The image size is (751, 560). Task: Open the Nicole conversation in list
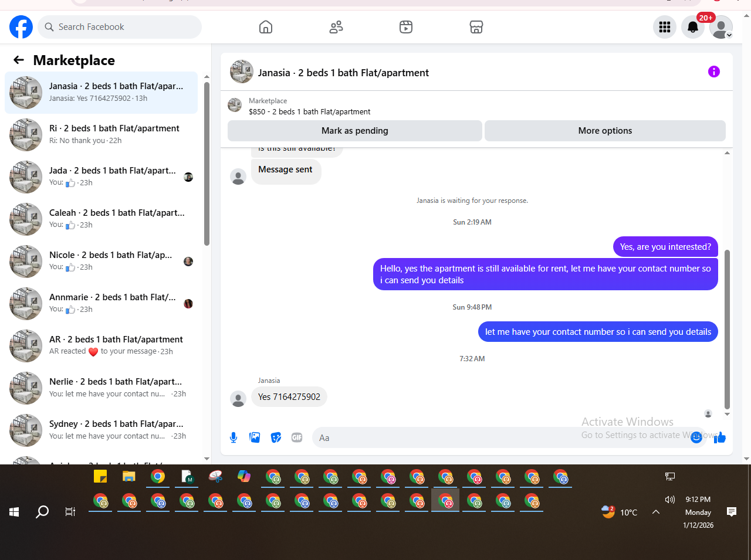click(101, 262)
